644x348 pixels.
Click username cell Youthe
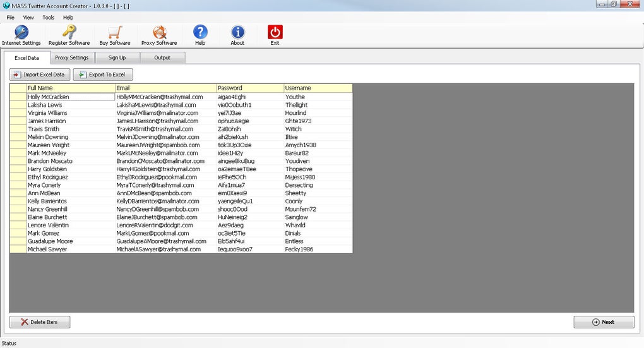[x=318, y=97]
